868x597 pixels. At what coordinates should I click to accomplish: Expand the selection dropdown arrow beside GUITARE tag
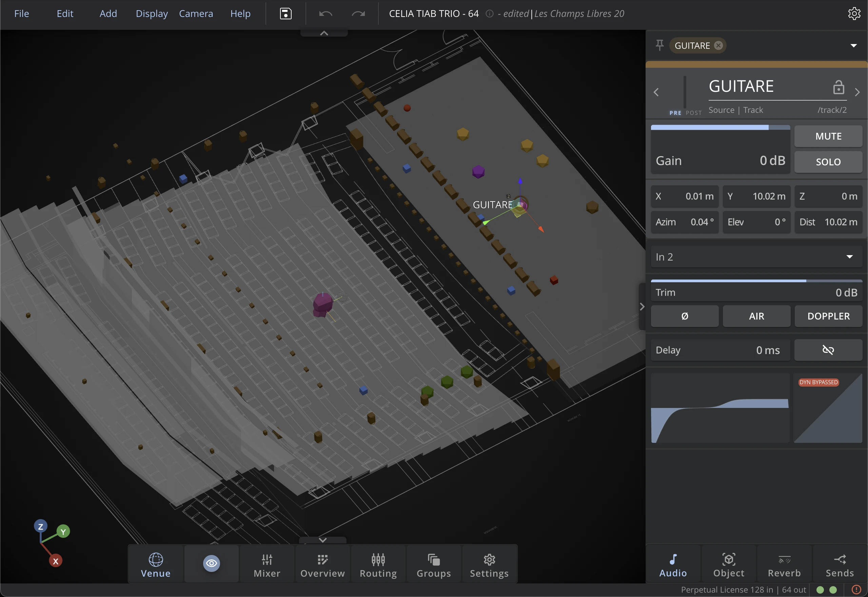click(853, 46)
